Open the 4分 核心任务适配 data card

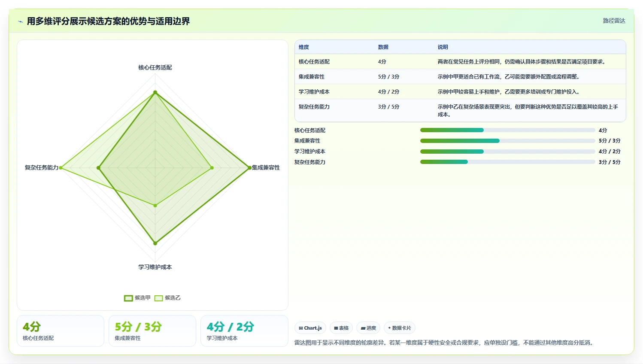[61, 331]
